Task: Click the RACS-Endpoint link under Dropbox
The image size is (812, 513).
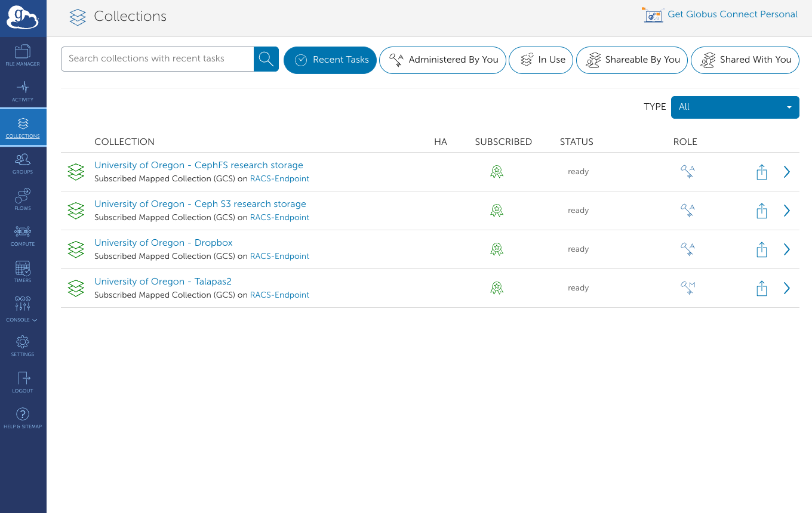Action: [x=279, y=256]
